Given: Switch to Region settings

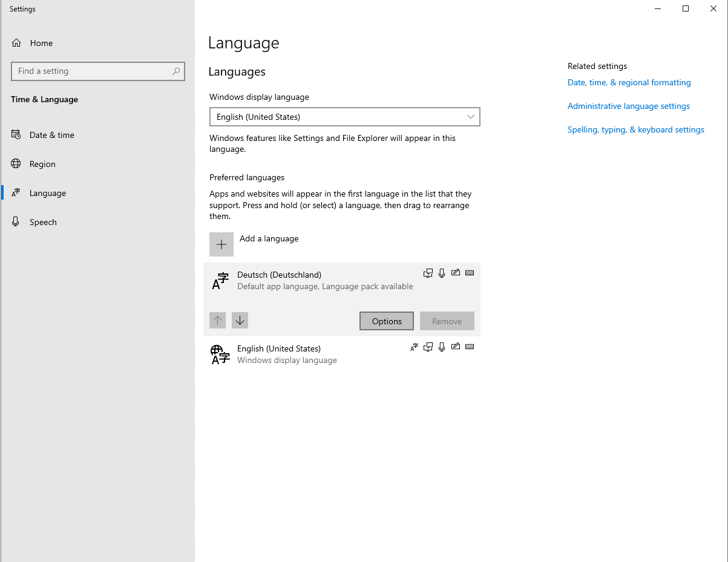Looking at the screenshot, I should coord(15,163).
